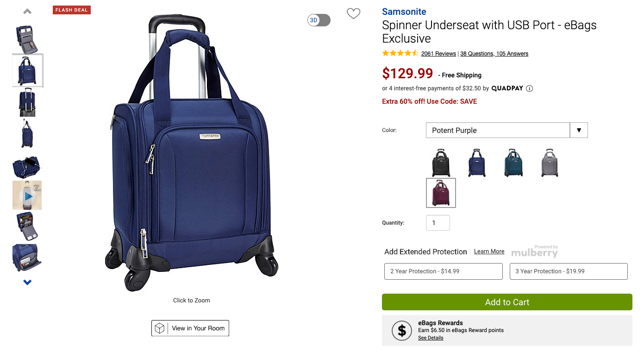Choose the teal color swatch

pos(513,163)
